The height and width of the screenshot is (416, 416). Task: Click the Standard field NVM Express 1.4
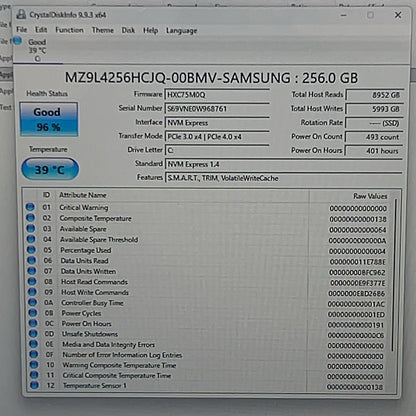(x=283, y=164)
